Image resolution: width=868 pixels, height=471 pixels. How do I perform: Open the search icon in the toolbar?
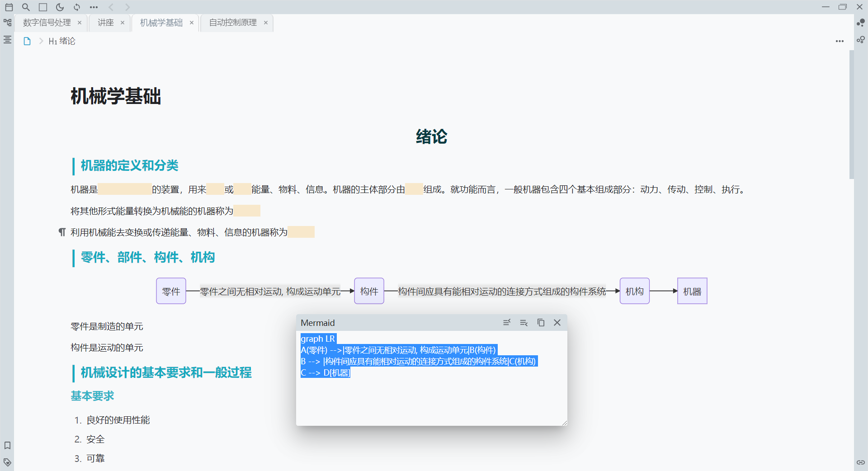point(26,7)
